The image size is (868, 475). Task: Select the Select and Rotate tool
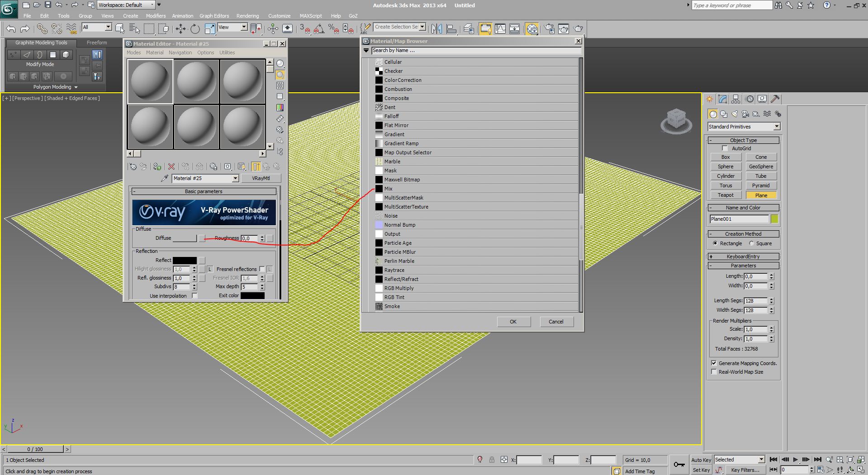(x=195, y=29)
